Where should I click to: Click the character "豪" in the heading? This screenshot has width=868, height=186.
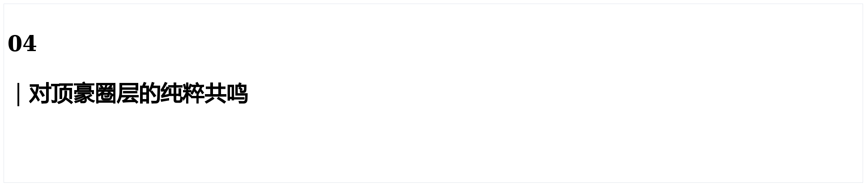pyautogui.click(x=83, y=94)
